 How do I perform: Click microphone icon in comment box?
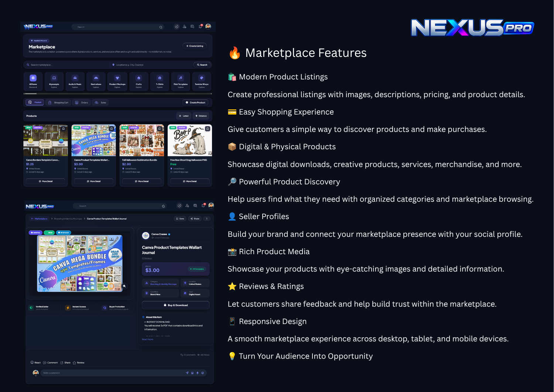click(x=198, y=373)
